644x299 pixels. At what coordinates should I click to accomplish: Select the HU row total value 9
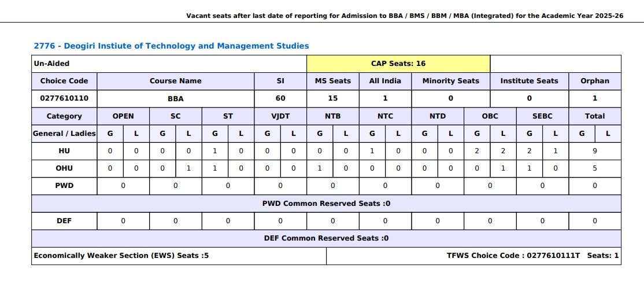point(595,151)
